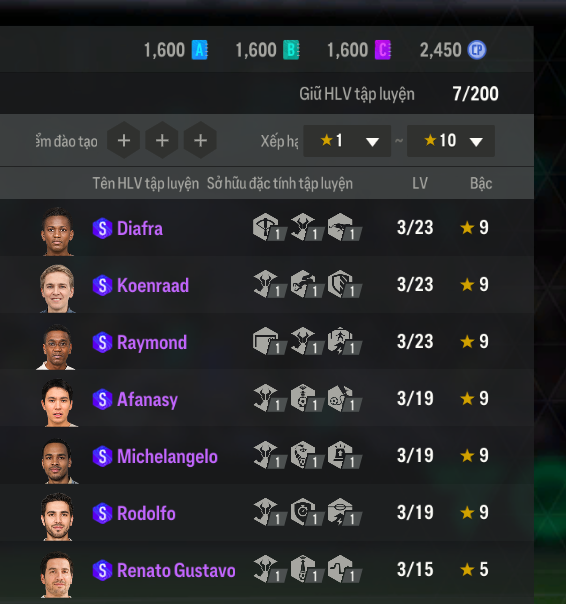Click Afanasy's purple S grade badge
The width and height of the screenshot is (566, 604).
tap(102, 399)
